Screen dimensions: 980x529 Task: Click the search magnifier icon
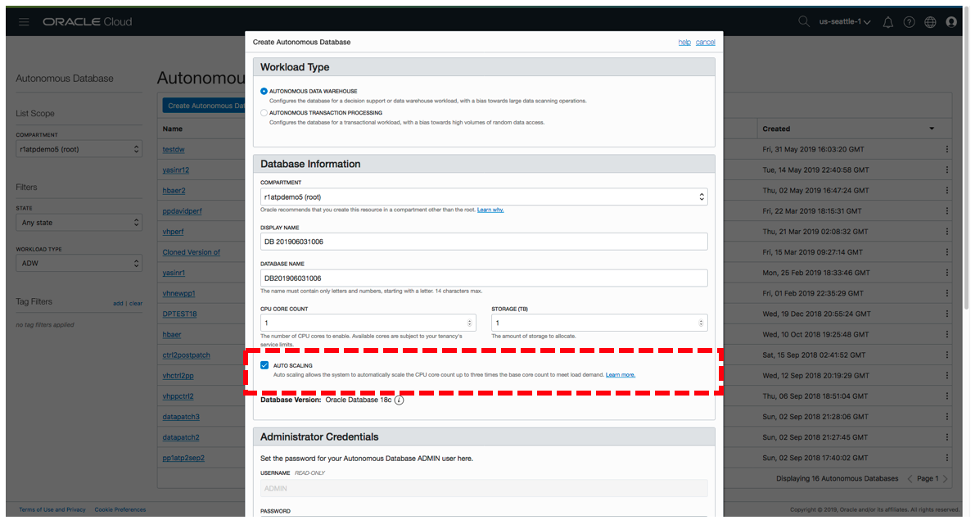pyautogui.click(x=804, y=22)
